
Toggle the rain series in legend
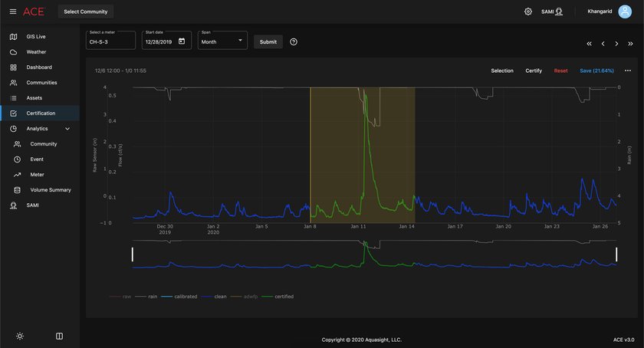tap(149, 296)
